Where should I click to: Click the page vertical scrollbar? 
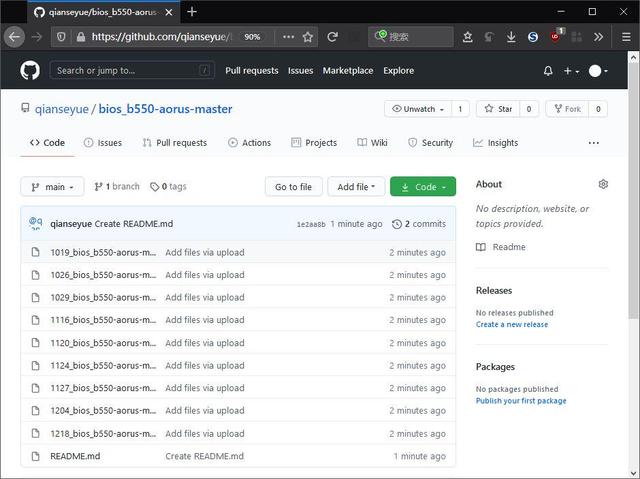point(633,190)
